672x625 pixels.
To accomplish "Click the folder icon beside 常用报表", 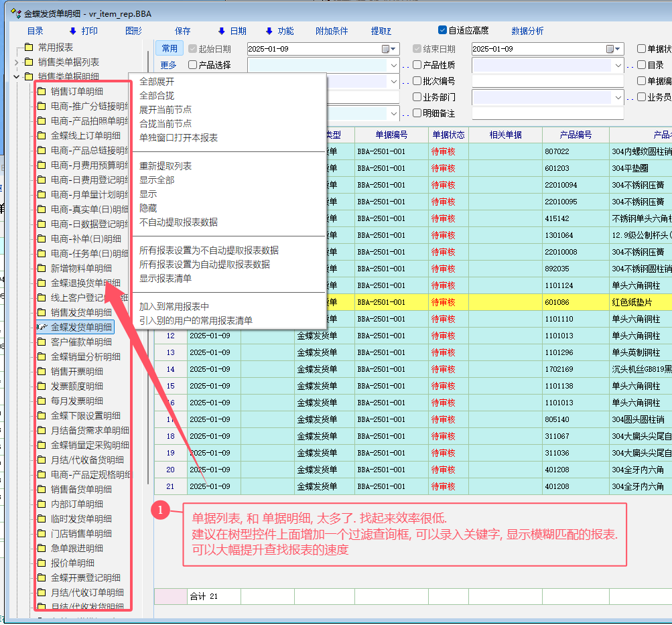I will [28, 48].
